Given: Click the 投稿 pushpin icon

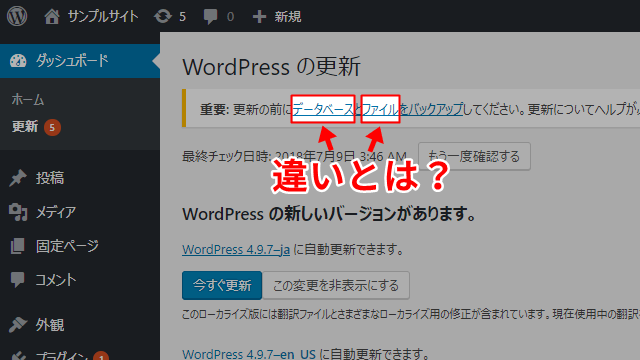Looking at the screenshot, I should [18, 178].
